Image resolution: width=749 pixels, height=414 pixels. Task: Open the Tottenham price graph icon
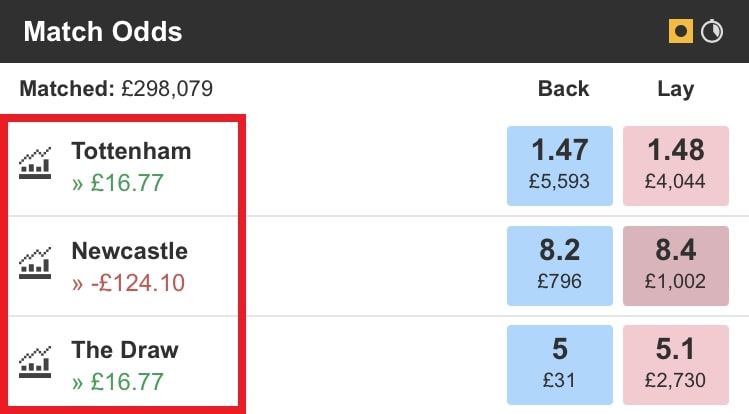[35, 164]
